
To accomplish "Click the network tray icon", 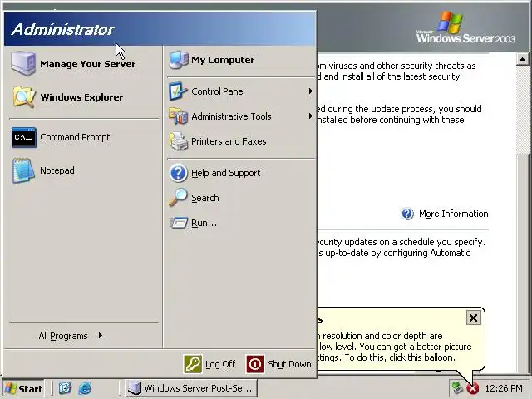I will tap(458, 387).
